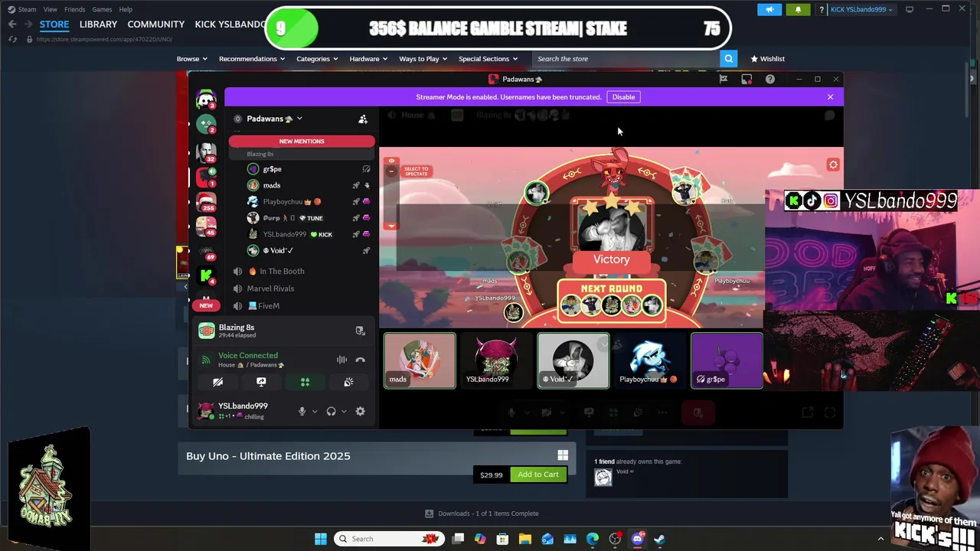This screenshot has height=551, width=980.
Task: Share your screen in Discord voice panel
Action: (x=261, y=382)
